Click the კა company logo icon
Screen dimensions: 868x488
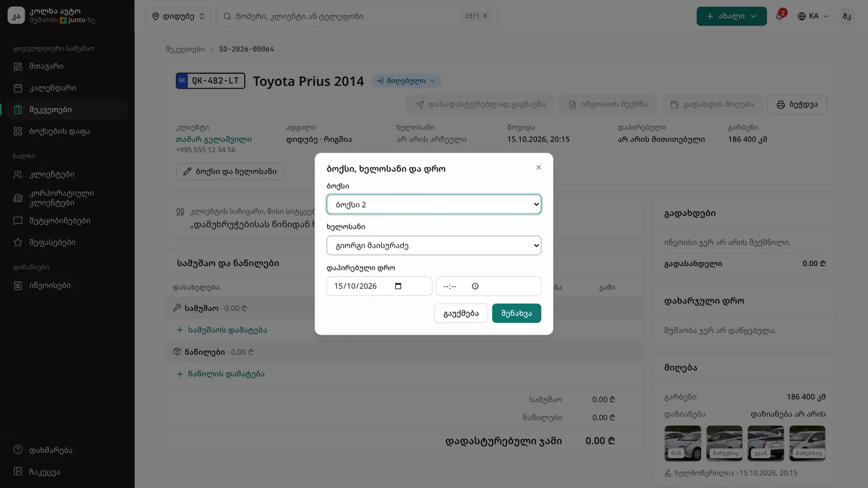16,16
